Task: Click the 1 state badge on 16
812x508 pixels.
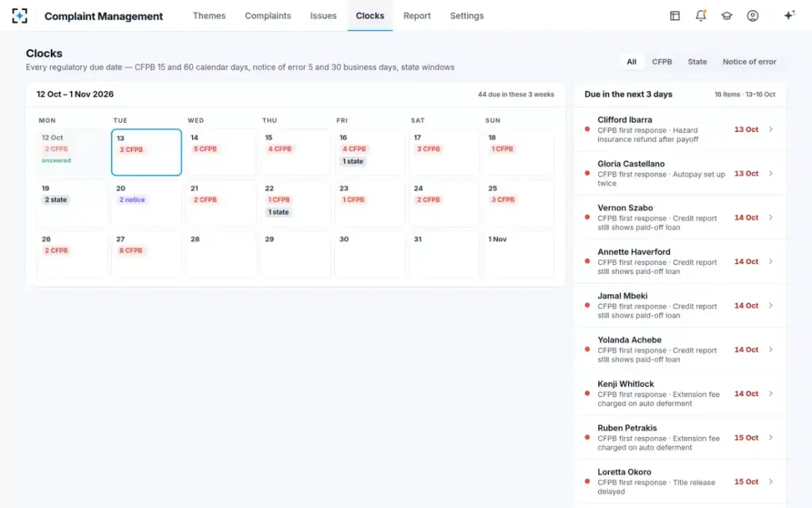Action: point(353,161)
